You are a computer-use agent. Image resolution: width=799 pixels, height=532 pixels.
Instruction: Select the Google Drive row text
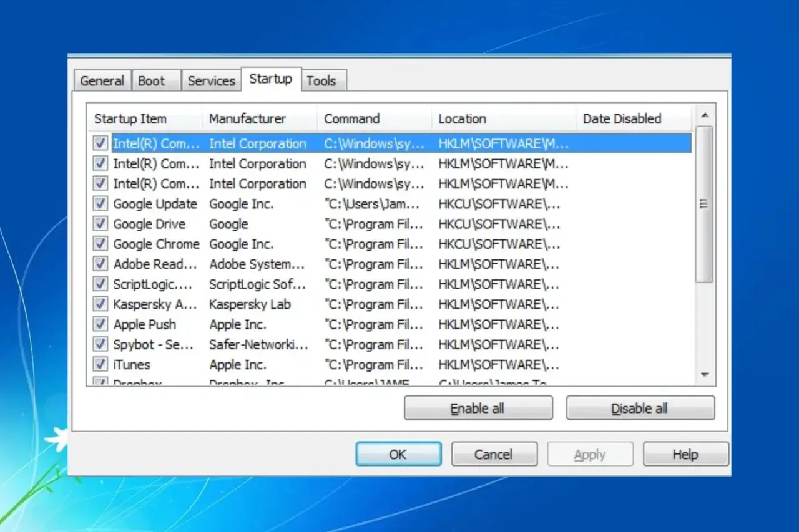click(x=149, y=224)
